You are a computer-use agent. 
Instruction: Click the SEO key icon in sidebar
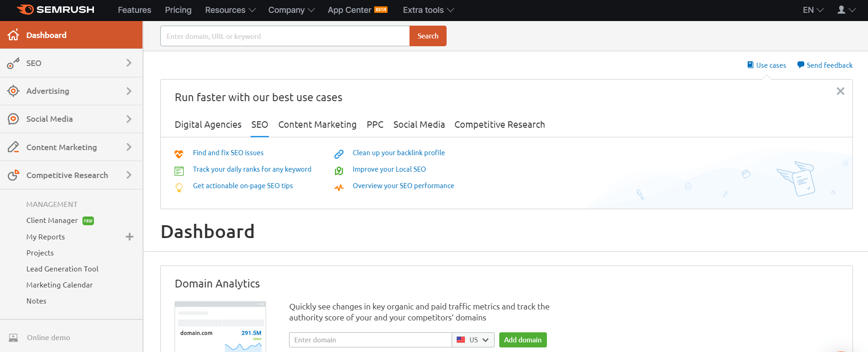[13, 63]
